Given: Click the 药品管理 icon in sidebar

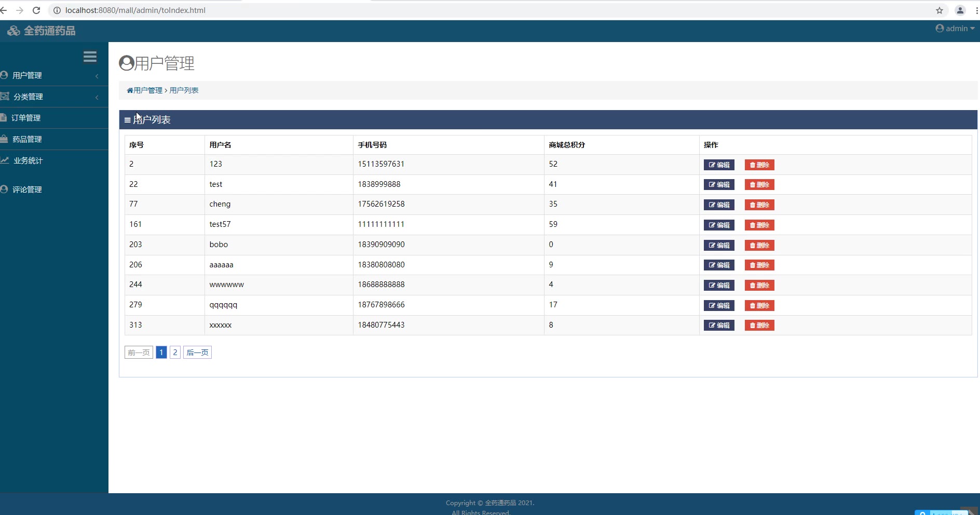Looking at the screenshot, I should tap(4, 139).
